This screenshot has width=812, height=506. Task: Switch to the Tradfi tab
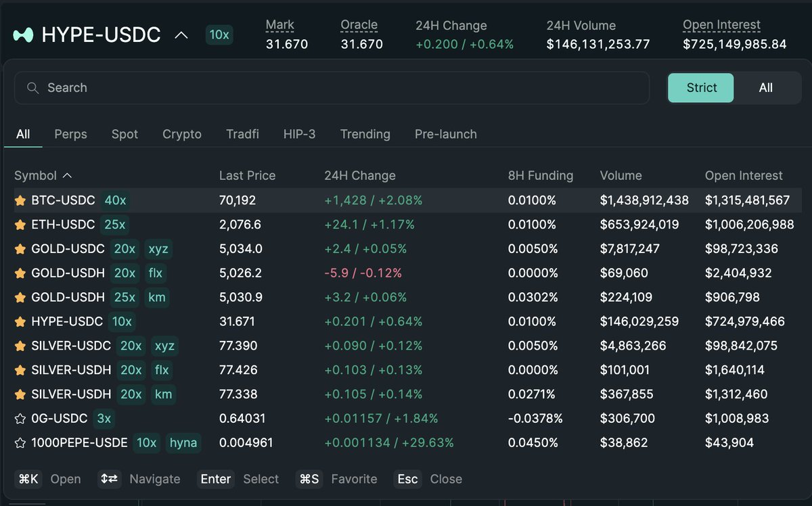(x=242, y=134)
